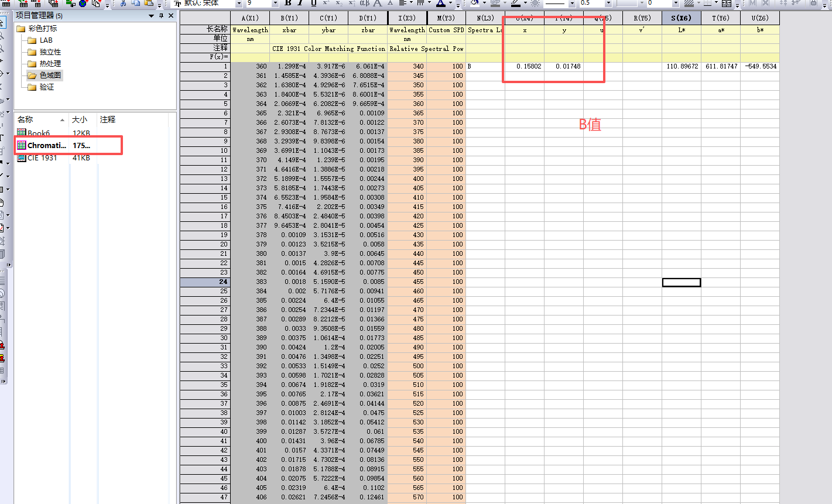Select column U(Z6) header

click(x=760, y=18)
